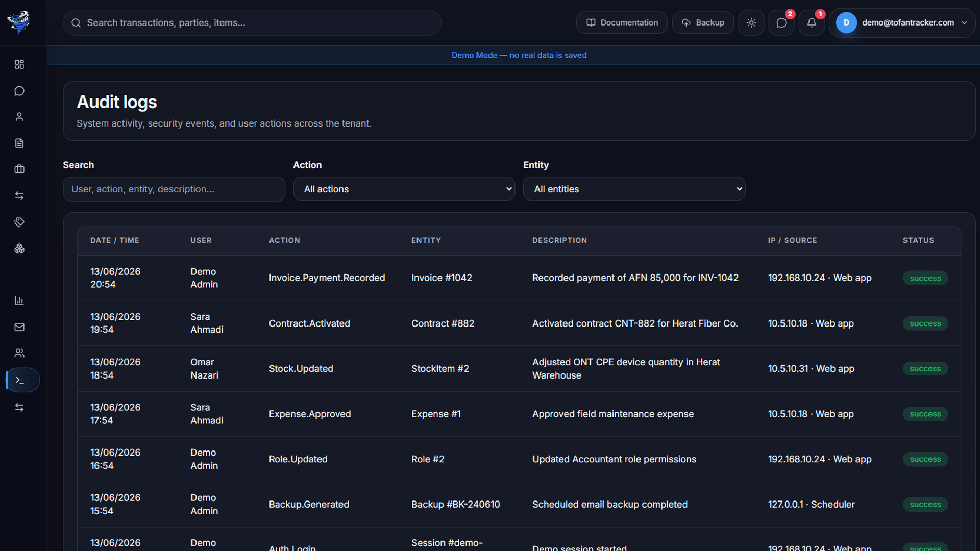980x551 pixels.
Task: Open the bar chart icon in sidebar
Action: pos(19,301)
